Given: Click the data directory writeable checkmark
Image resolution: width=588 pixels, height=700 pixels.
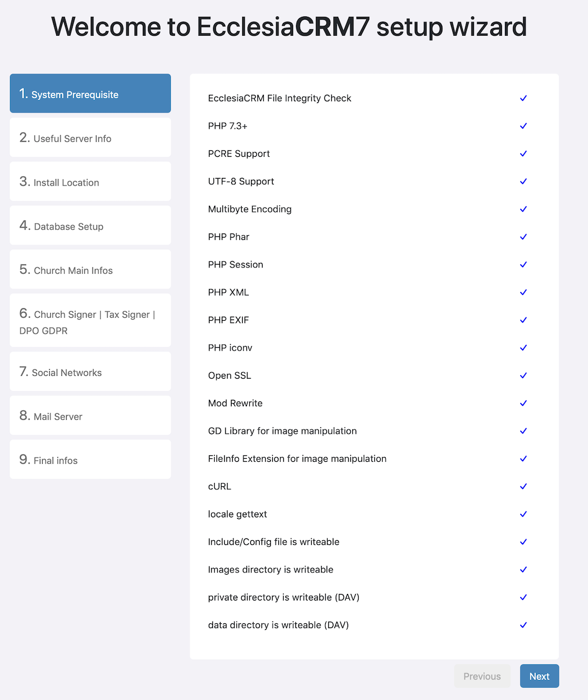Looking at the screenshot, I should tap(523, 625).
